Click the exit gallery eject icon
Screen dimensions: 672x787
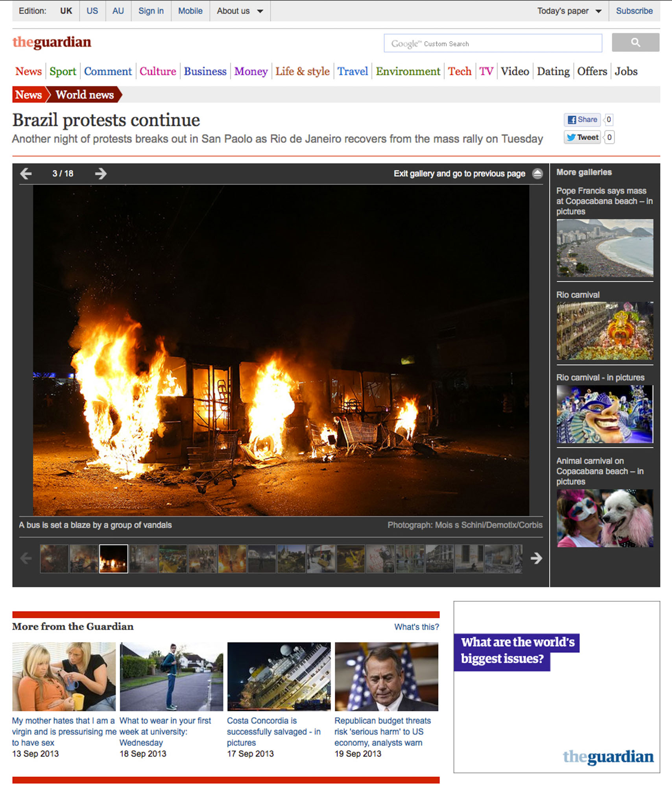pos(537,174)
